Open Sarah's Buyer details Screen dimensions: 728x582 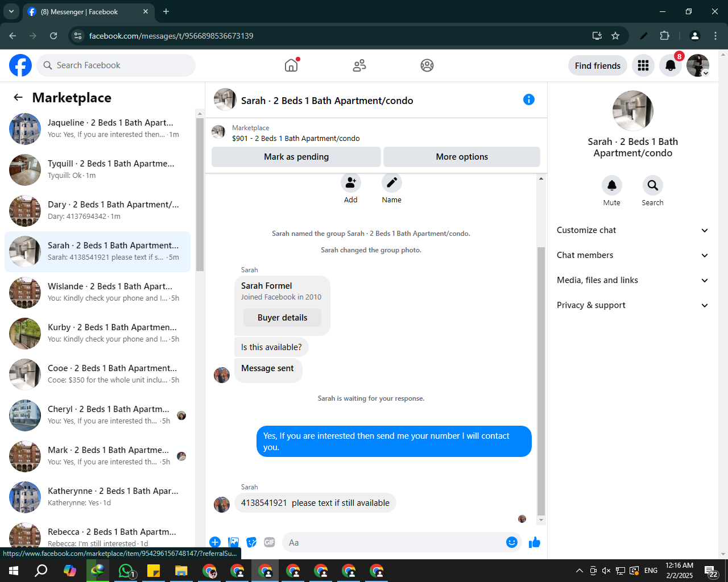(282, 318)
